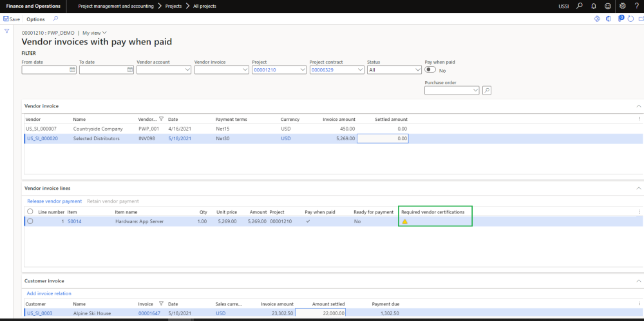Image resolution: width=644 pixels, height=321 pixels.
Task: Toggle the Pay when paid switch
Action: tap(430, 70)
